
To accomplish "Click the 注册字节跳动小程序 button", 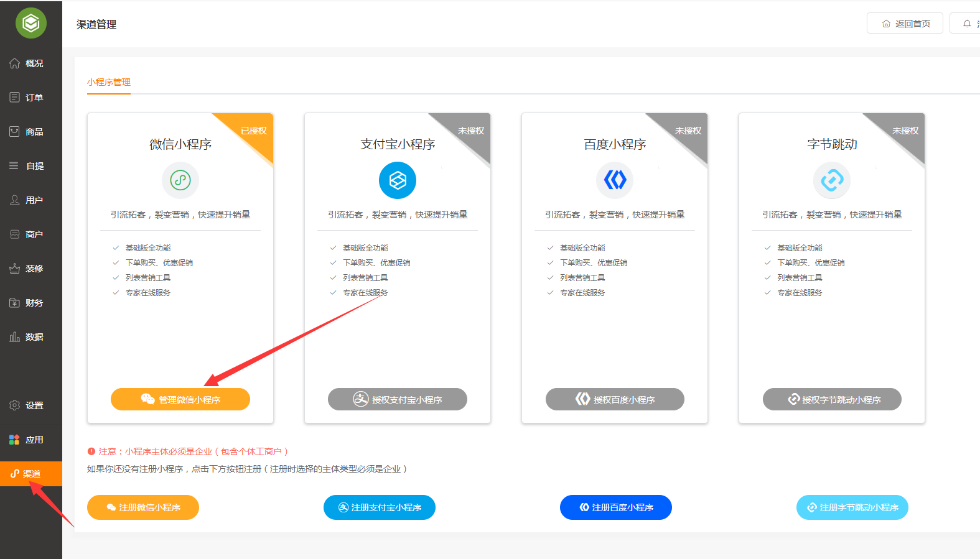I will coord(852,507).
